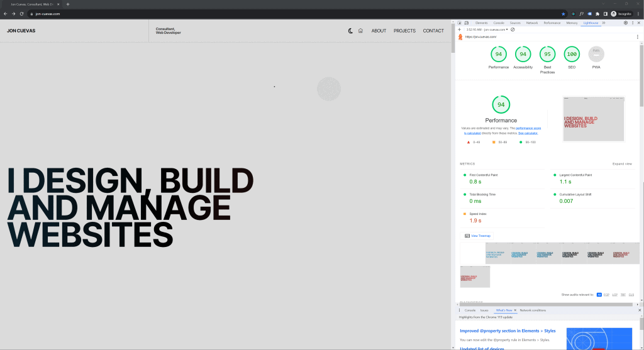The width and height of the screenshot is (644, 350).
Task: Click the home icon in site navigation
Action: [360, 31]
